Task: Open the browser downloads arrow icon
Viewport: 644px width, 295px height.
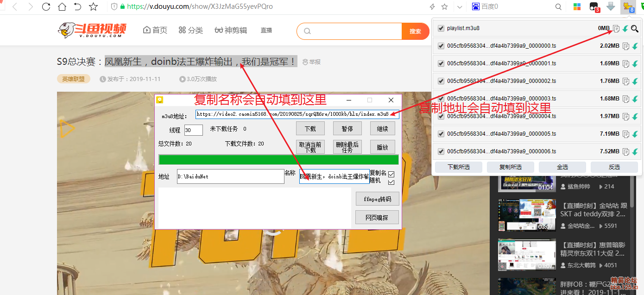Action: point(611,6)
